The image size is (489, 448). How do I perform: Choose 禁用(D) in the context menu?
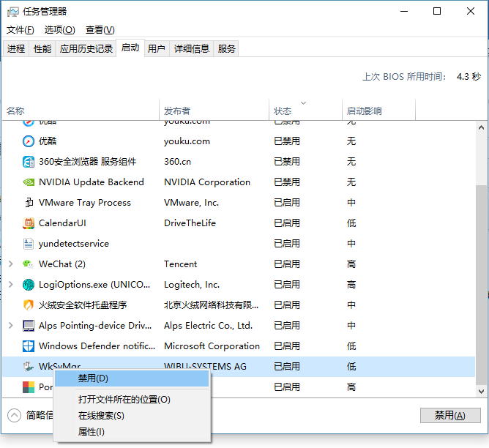[x=132, y=378]
